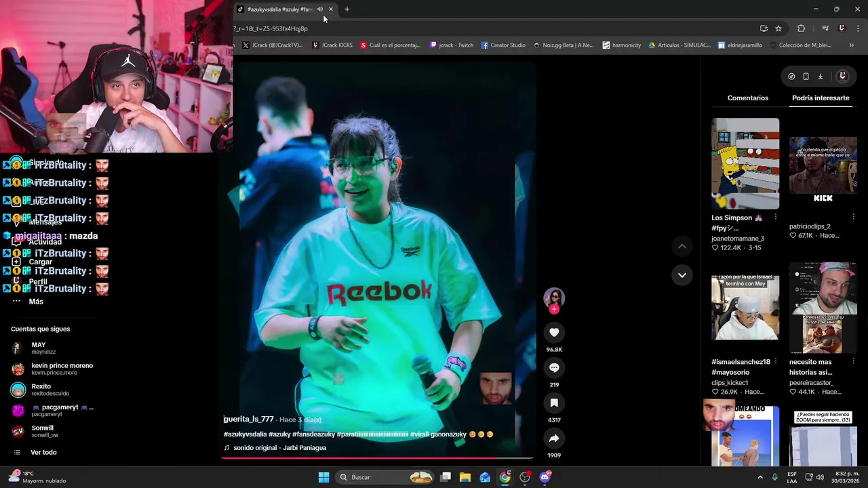
Task: Open Creator Studio bookmark
Action: [503, 45]
